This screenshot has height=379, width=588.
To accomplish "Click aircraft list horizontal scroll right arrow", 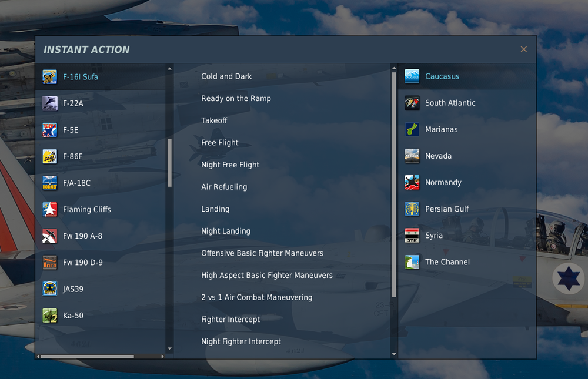I will [162, 357].
